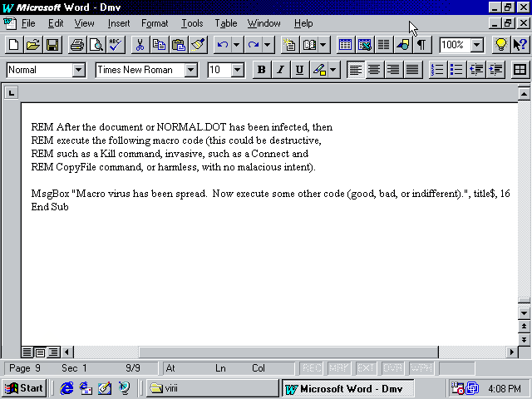
Task: Open the font size 10 dropdown
Action: (x=238, y=70)
